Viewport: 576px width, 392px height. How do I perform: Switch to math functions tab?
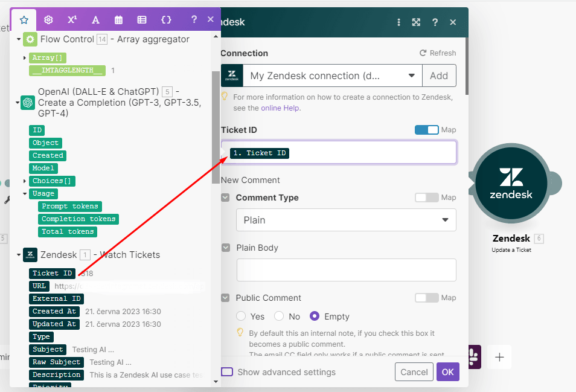tap(72, 20)
